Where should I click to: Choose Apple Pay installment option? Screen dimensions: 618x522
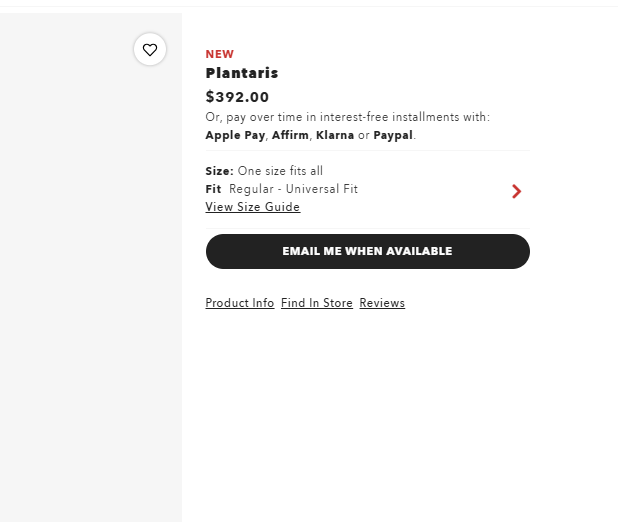click(235, 135)
